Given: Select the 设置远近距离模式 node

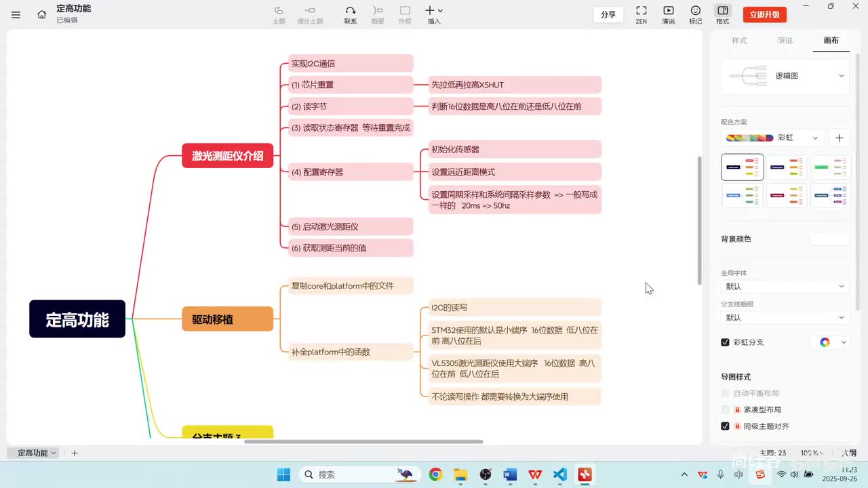Looking at the screenshot, I should 515,172.
